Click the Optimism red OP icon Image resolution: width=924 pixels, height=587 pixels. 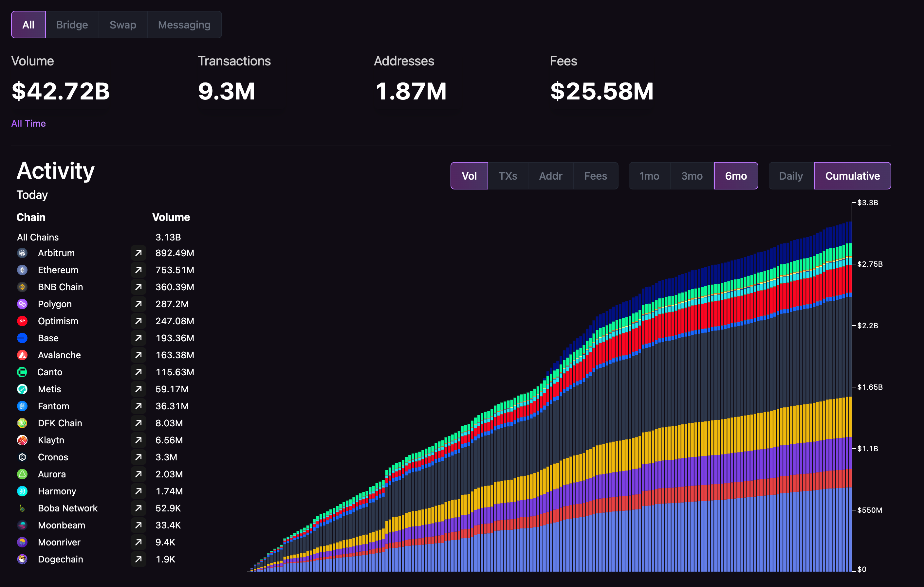22,321
